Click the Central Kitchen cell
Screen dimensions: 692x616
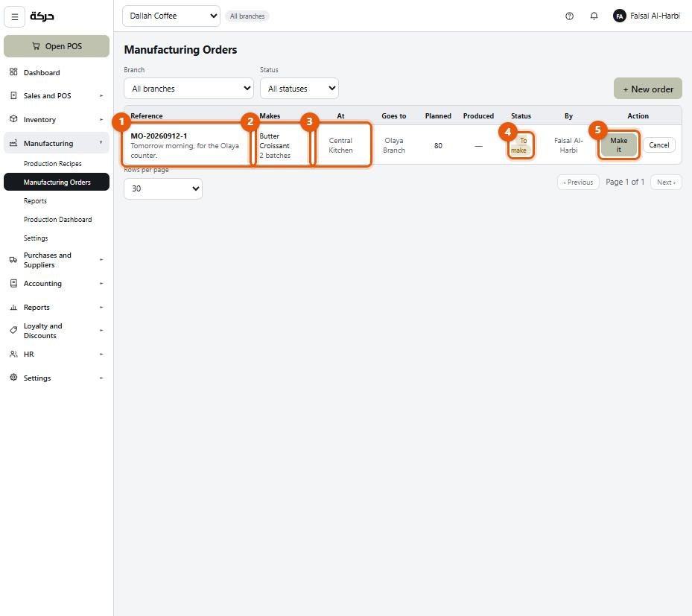[340, 145]
